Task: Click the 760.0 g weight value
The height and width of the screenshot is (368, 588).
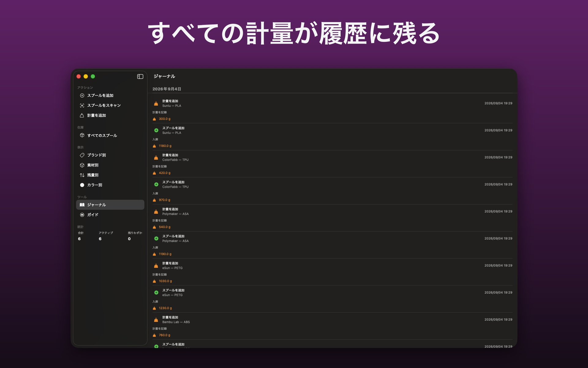Action: coord(164,335)
